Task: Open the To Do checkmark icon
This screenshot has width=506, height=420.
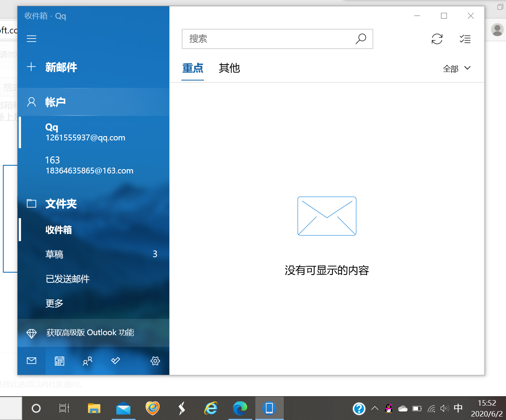Action: pos(116,361)
